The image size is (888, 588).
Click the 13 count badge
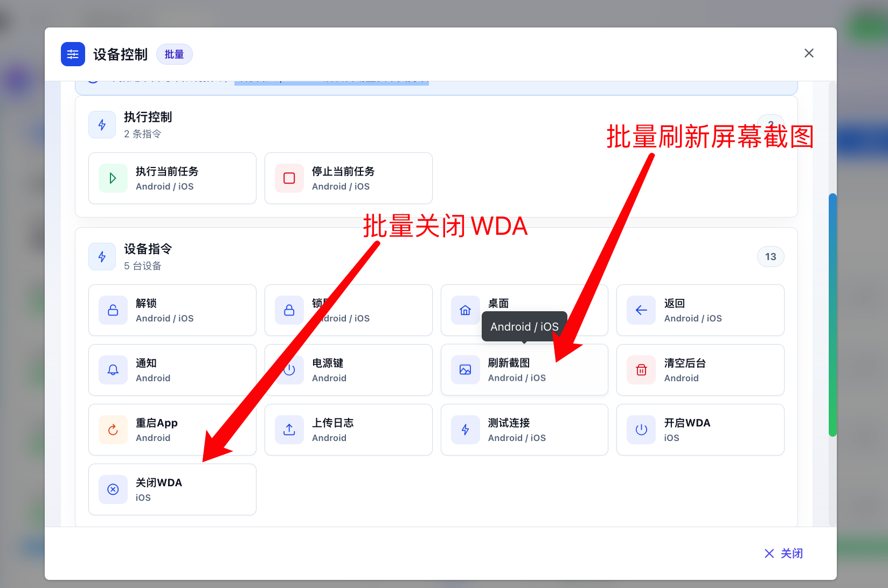pyautogui.click(x=771, y=257)
